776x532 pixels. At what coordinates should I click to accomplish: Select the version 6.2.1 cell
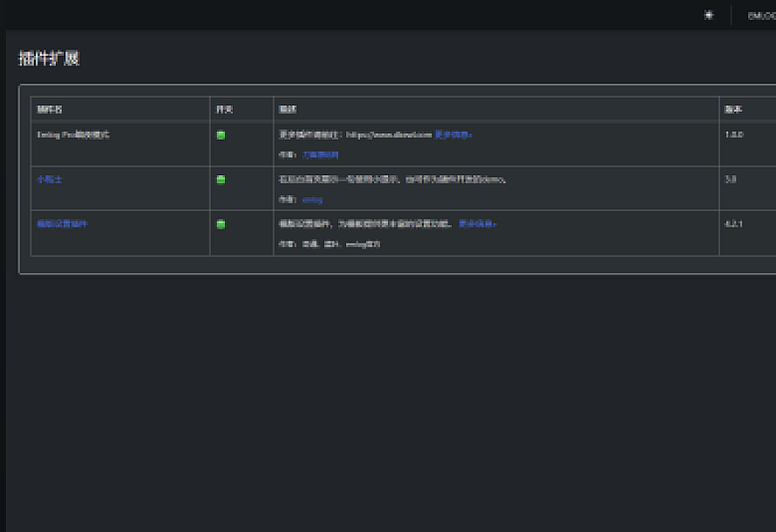tap(733, 224)
